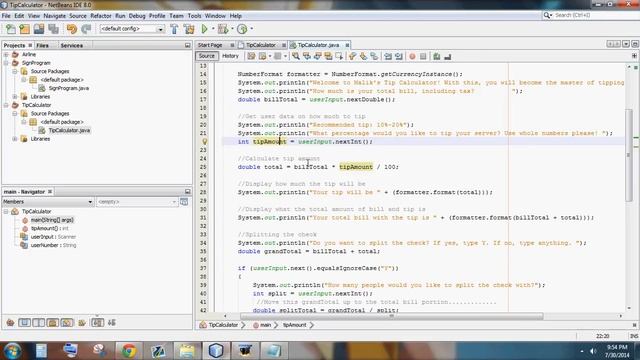Toggle Show Non-Public Members filter in Navigator
The image size is (640, 360).
(53, 323)
